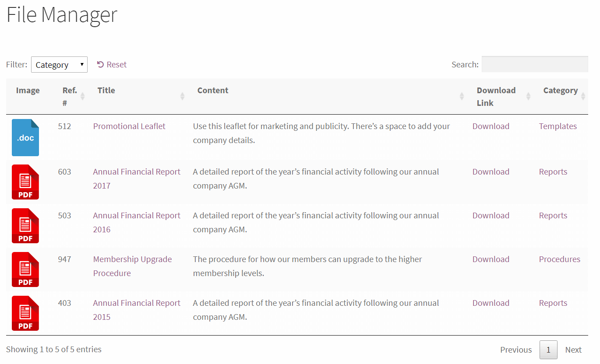Viewport: 600px width, 364px height.
Task: Go to page 1 of results
Action: (548, 350)
